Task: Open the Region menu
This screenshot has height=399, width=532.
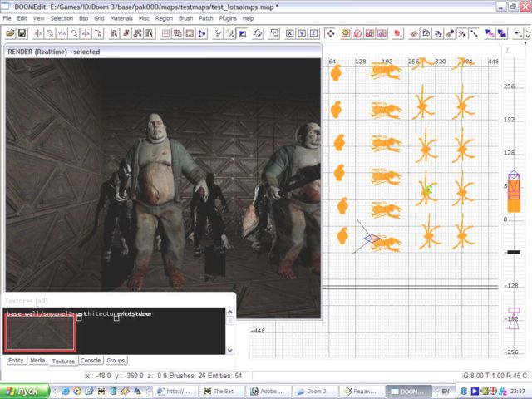Action: (x=164, y=18)
